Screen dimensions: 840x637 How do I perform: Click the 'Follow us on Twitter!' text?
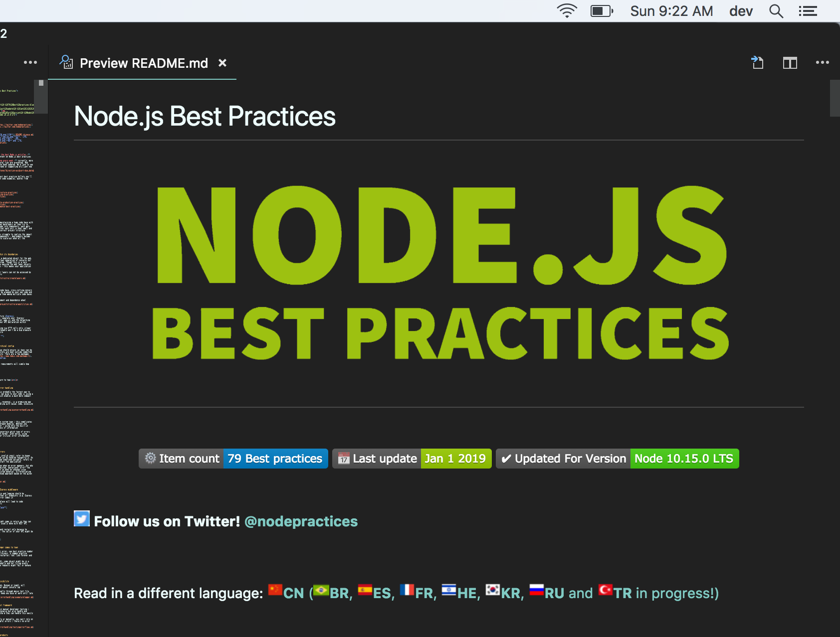coord(167,521)
